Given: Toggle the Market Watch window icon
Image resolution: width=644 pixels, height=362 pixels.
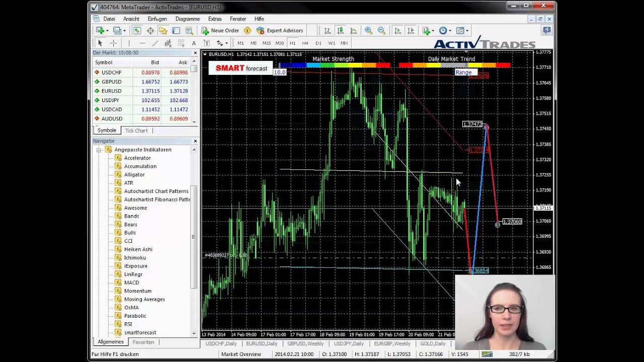Looking at the screenshot, I should coord(137,31).
